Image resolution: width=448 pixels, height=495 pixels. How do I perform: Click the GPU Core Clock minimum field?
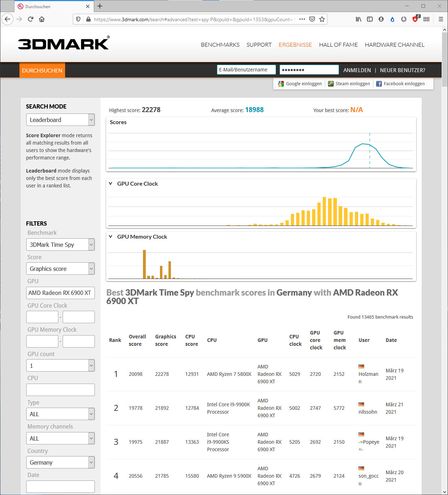(x=42, y=317)
